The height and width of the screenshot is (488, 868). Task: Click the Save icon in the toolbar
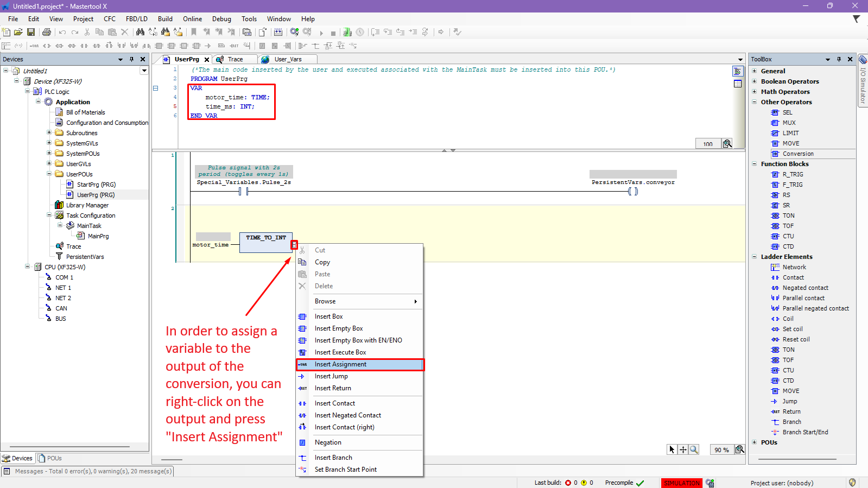[x=31, y=33]
